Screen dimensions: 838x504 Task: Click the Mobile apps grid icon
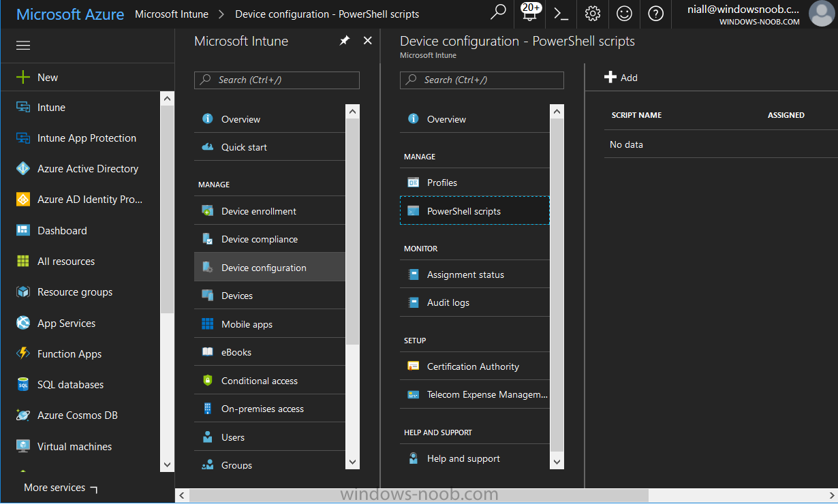208,324
